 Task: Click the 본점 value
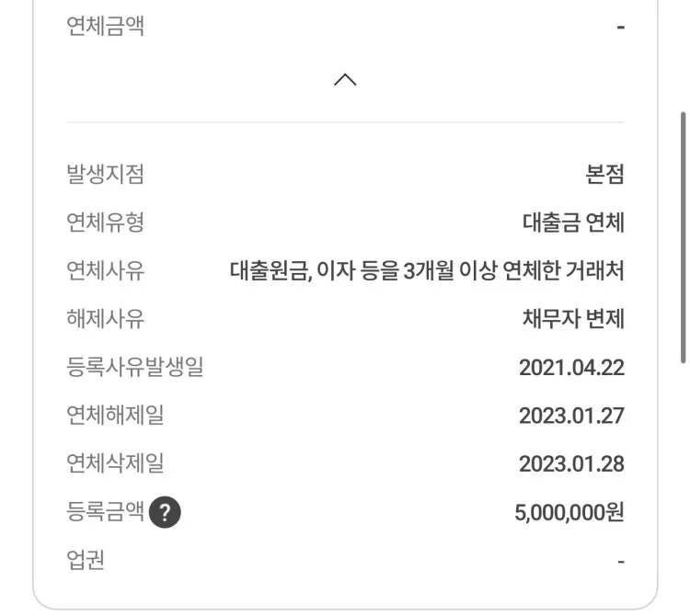click(x=604, y=174)
